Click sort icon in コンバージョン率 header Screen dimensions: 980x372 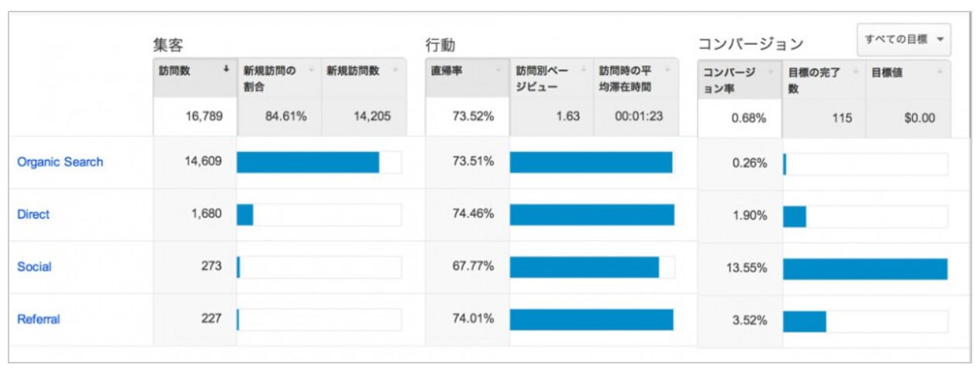click(770, 71)
